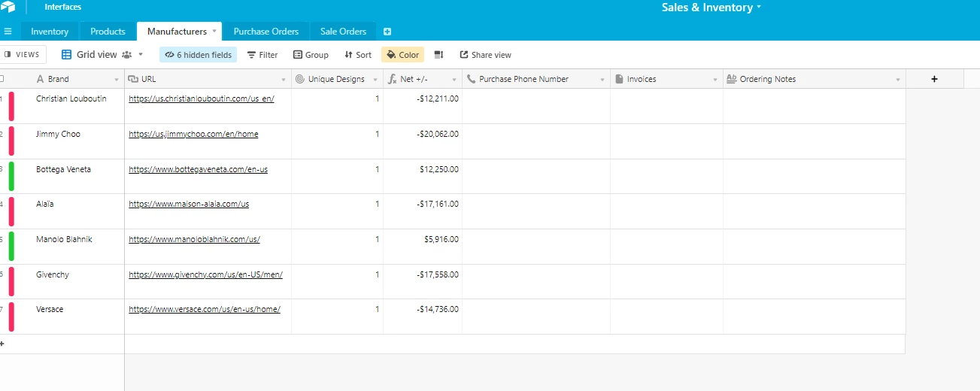The width and height of the screenshot is (980, 391).
Task: Open the Net +/- column dropdown
Action: coord(454,80)
